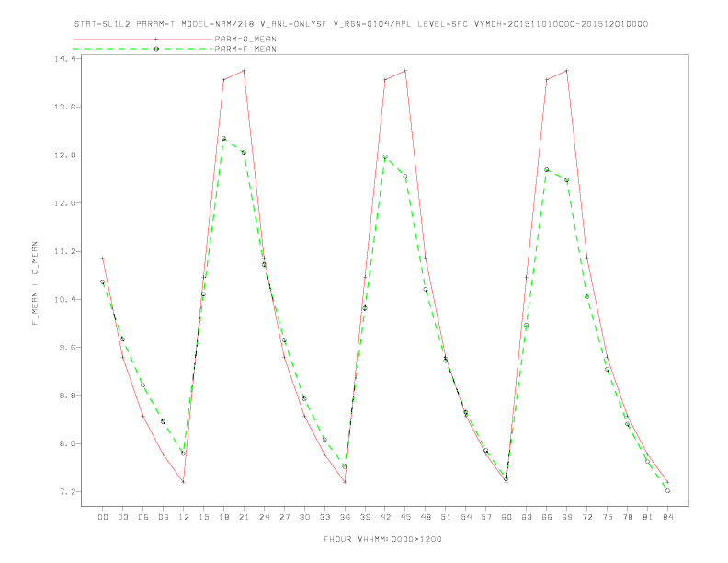728x563 pixels.
Task: Click the y-axis tick label 10.4
Action: point(64,299)
